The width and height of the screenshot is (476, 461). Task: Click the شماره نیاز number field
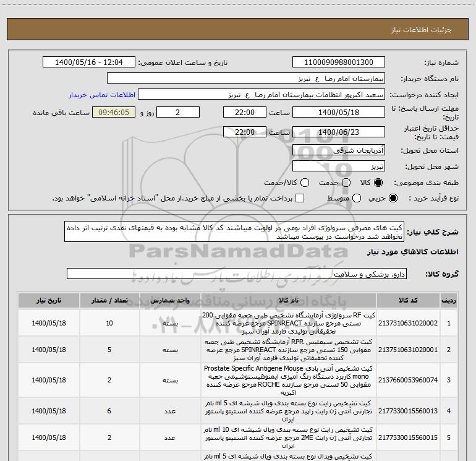339,62
